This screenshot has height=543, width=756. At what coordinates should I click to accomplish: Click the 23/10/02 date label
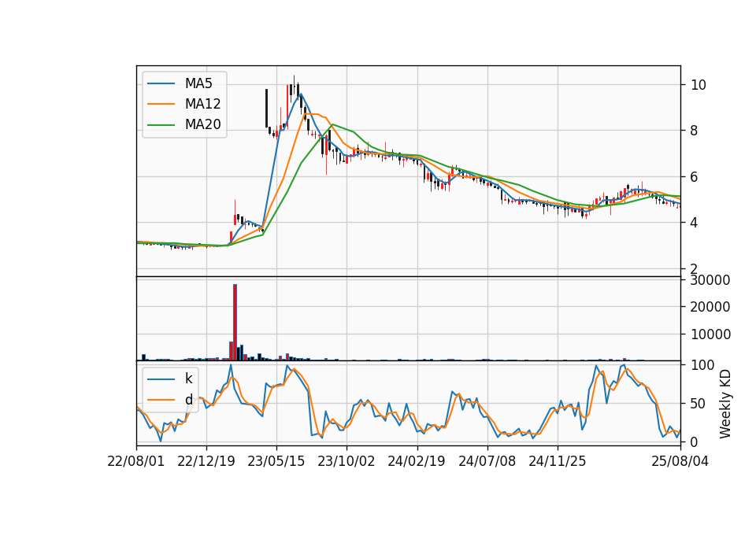pyautogui.click(x=346, y=461)
